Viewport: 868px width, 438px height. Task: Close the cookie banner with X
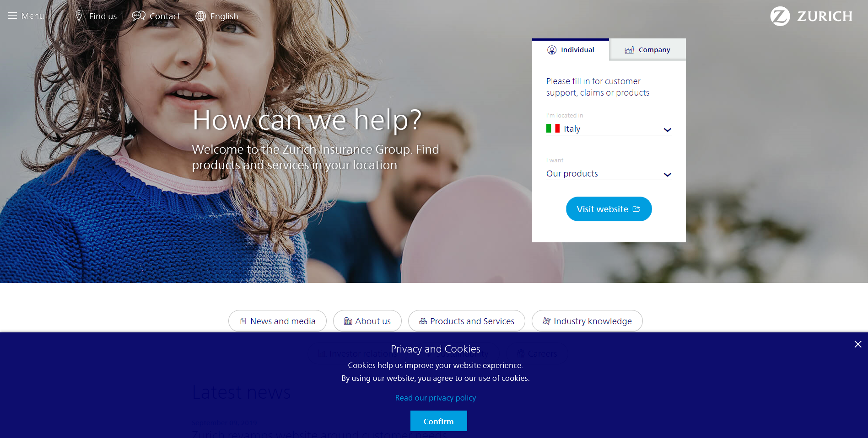point(858,344)
